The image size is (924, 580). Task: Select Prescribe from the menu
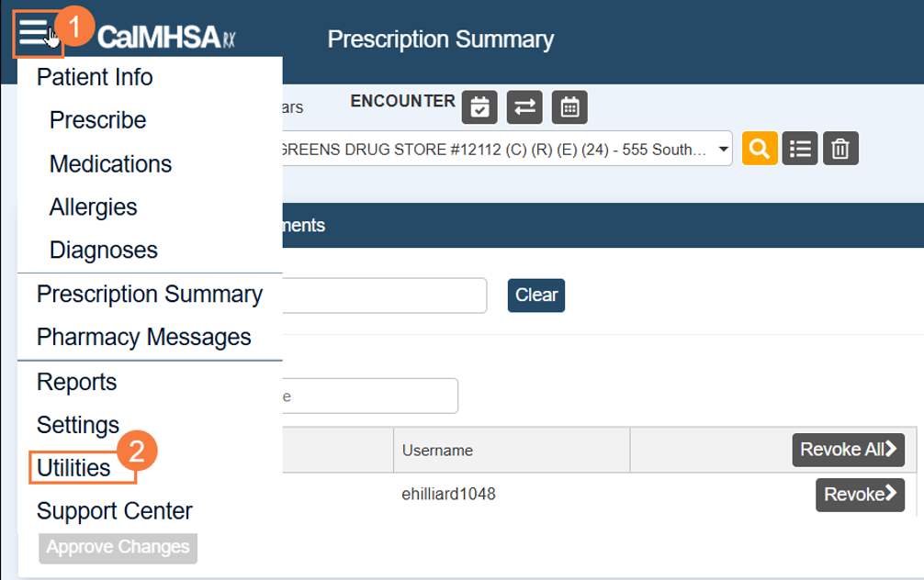[97, 120]
